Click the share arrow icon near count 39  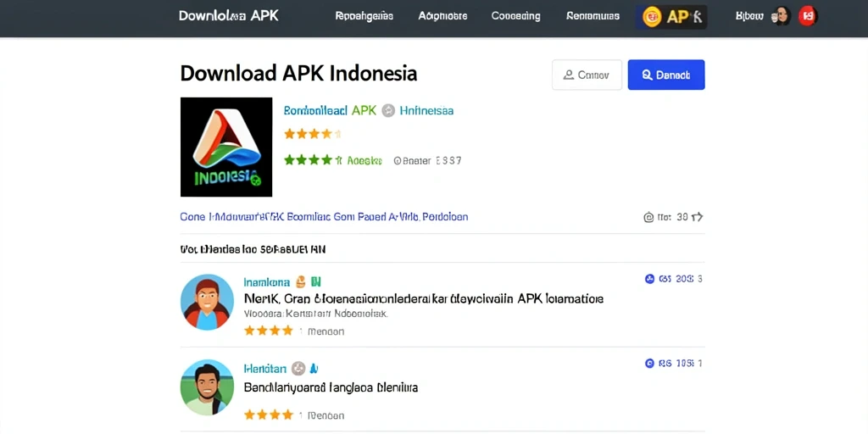(x=697, y=217)
